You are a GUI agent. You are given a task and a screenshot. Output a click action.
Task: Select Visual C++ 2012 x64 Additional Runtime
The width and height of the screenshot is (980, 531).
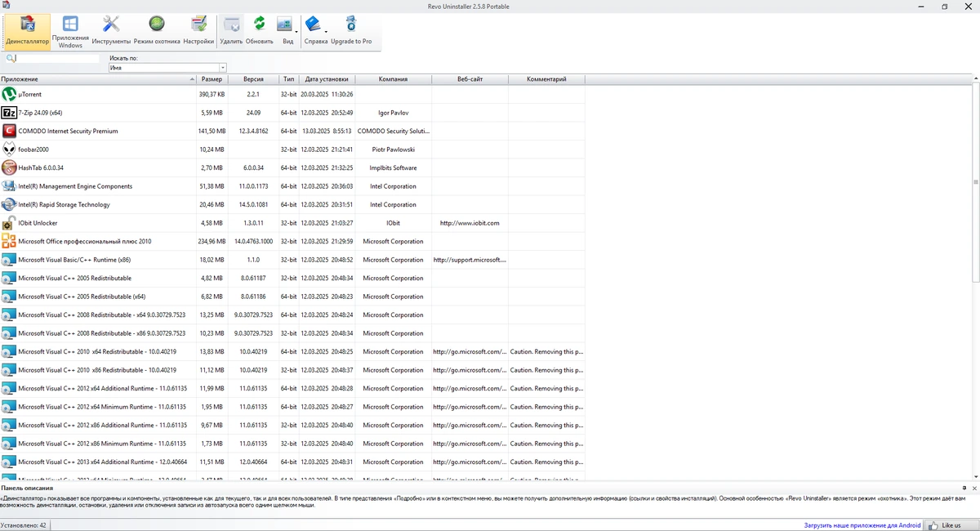[292, 389]
